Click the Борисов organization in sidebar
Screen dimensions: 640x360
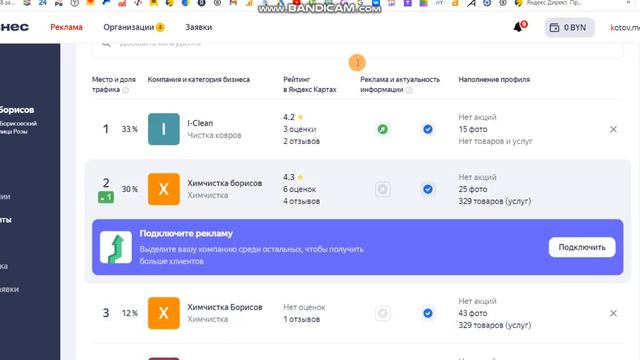[17, 110]
